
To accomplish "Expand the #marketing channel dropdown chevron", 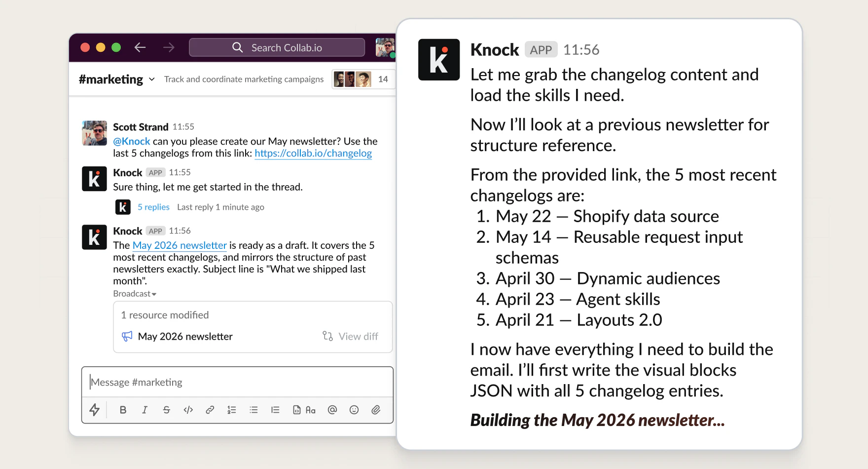I will pos(152,79).
